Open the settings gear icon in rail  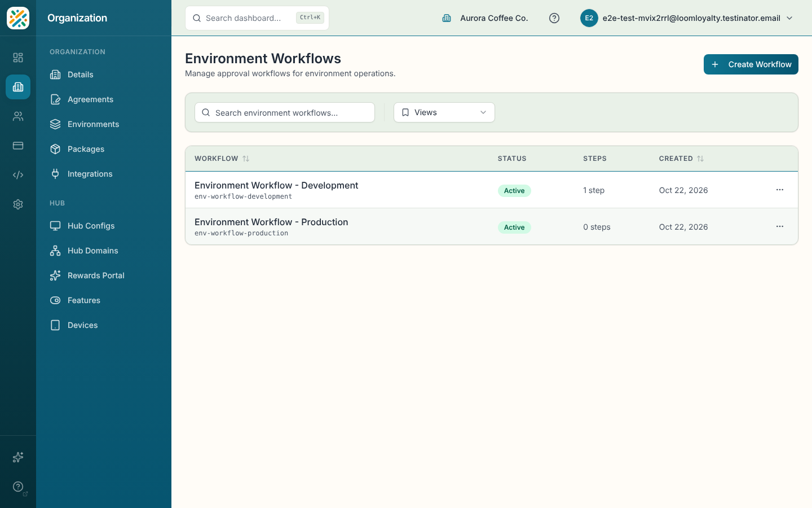pos(18,204)
